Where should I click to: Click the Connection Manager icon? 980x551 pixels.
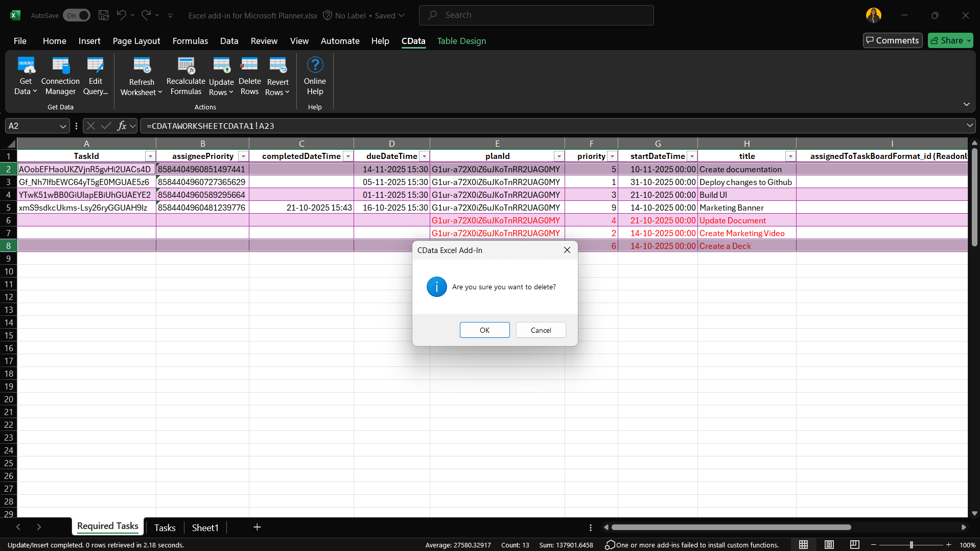coord(60,65)
